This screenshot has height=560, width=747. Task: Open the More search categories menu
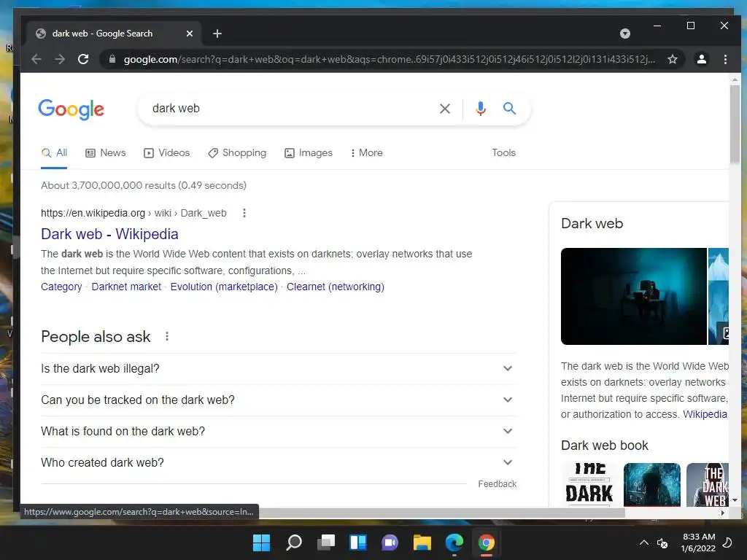point(366,153)
